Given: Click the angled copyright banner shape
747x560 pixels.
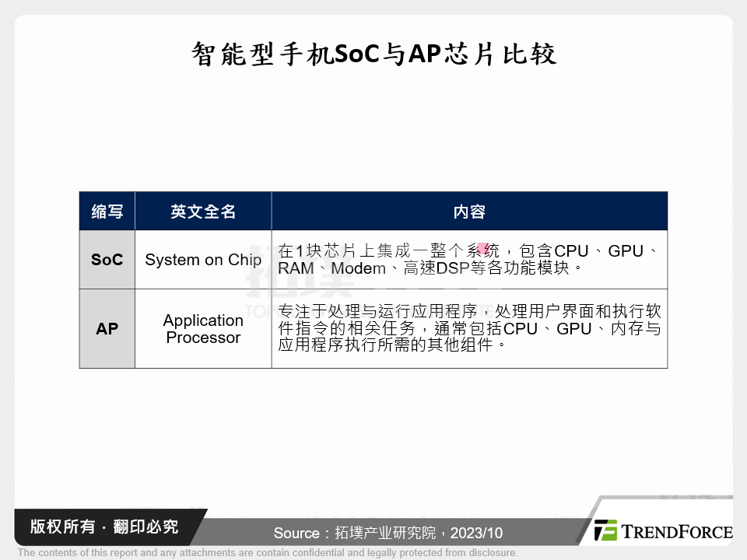Looking at the screenshot, I should pyautogui.click(x=105, y=527).
